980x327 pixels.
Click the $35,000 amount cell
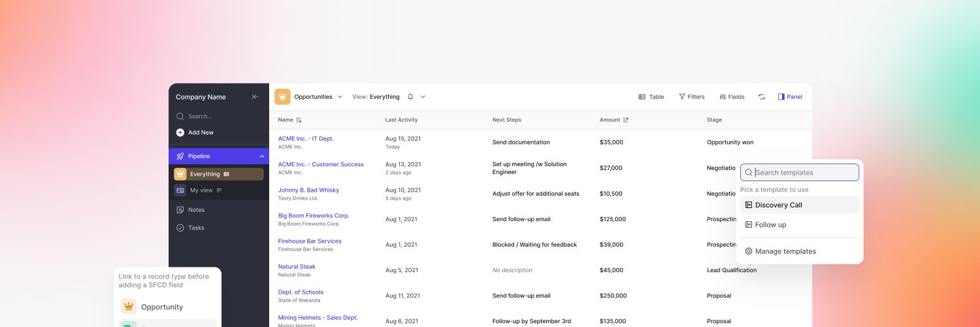[612, 142]
